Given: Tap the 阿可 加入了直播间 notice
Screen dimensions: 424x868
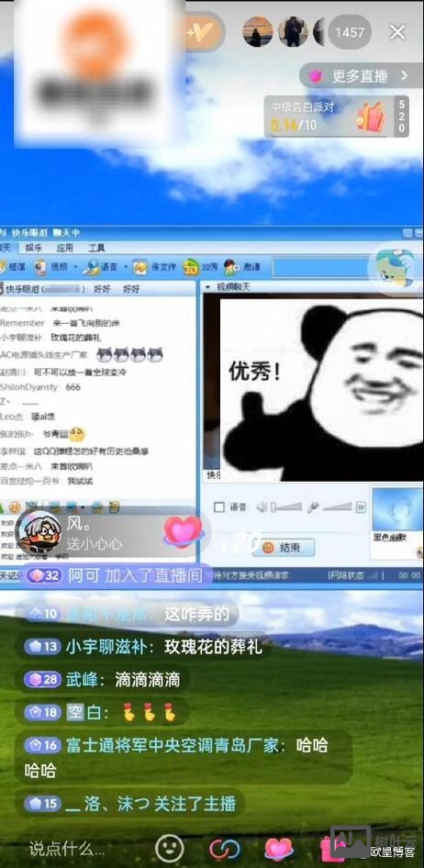Looking at the screenshot, I should pos(117,575).
